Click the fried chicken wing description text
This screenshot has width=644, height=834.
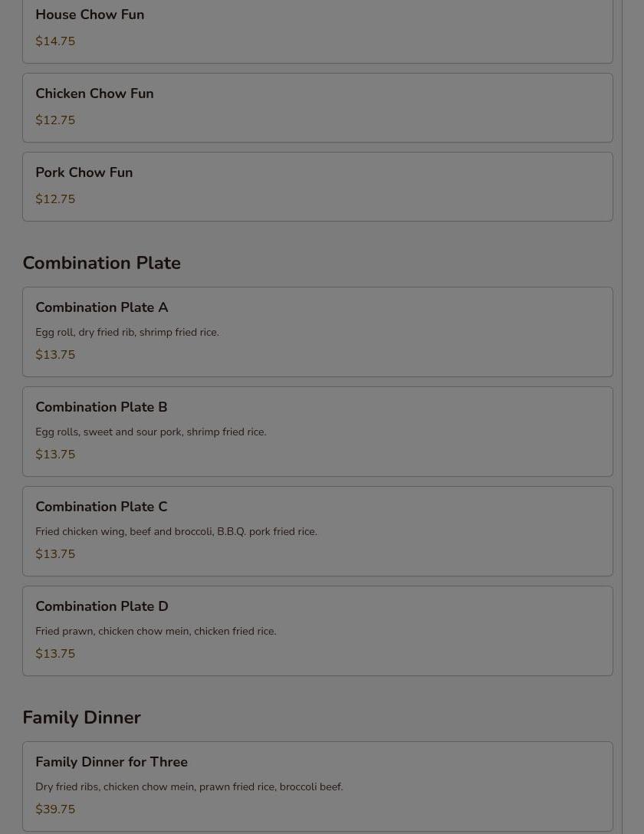point(176,532)
